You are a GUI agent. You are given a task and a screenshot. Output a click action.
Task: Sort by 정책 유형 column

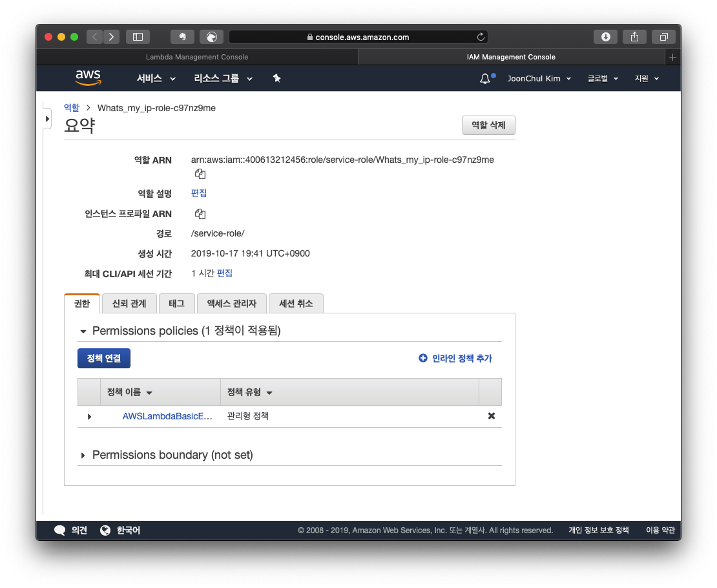250,392
